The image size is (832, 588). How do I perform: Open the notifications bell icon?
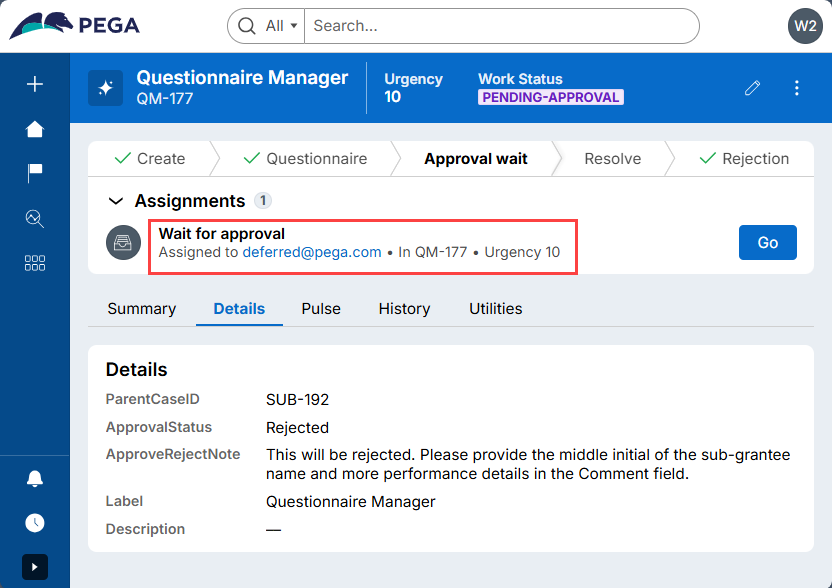pyautogui.click(x=35, y=478)
